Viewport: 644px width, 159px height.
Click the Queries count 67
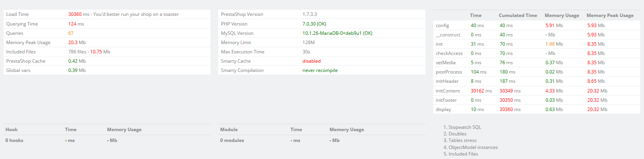tap(71, 33)
